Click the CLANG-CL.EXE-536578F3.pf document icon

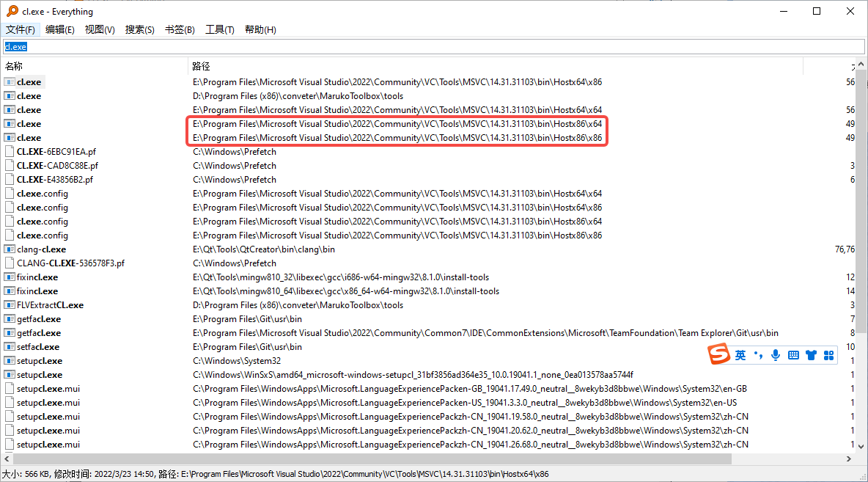10,263
